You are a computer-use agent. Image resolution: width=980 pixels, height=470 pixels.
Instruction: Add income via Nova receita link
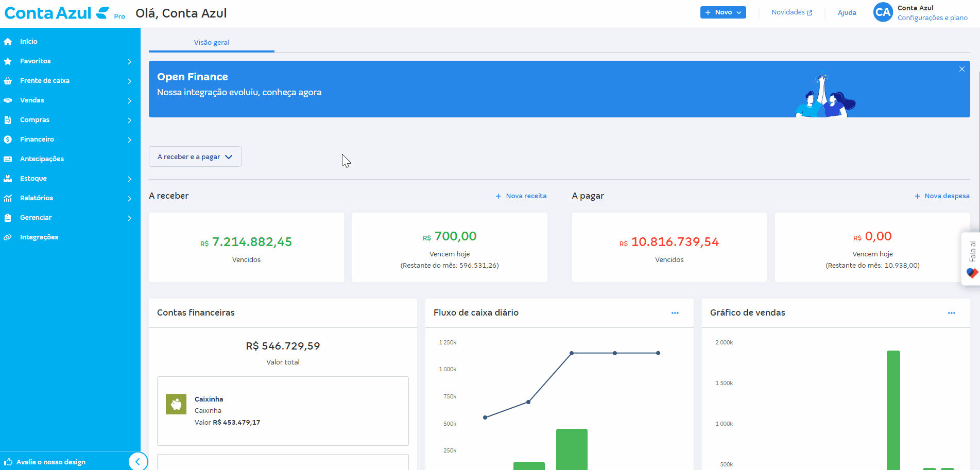click(x=521, y=196)
